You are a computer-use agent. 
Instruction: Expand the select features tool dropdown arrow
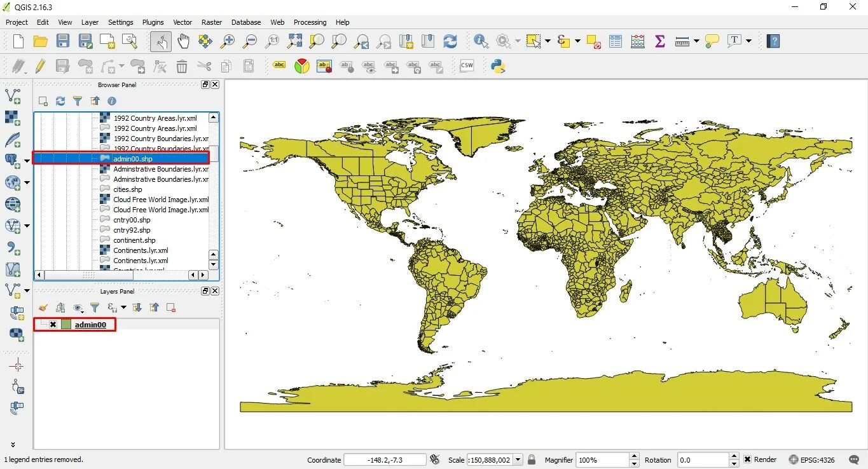(548, 41)
